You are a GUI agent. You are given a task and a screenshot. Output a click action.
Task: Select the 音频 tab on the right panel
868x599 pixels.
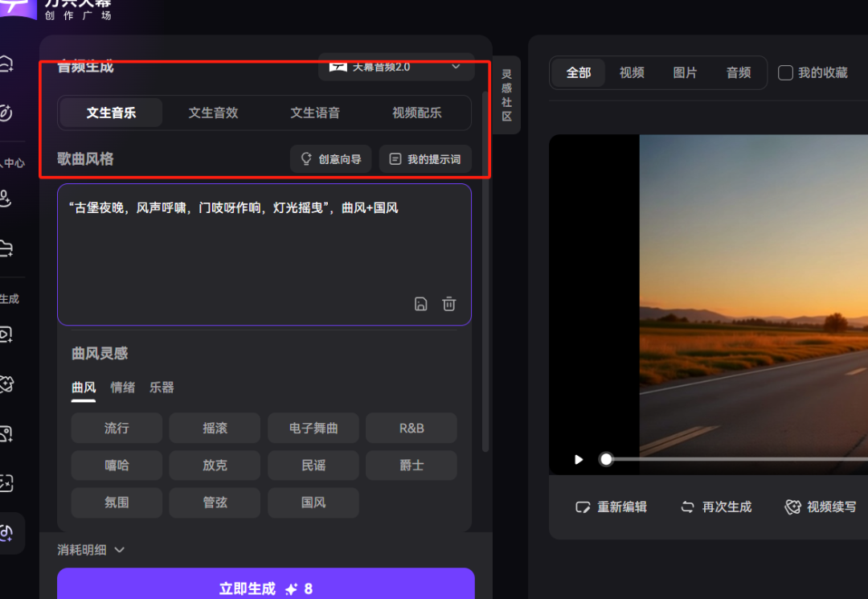[x=738, y=72]
